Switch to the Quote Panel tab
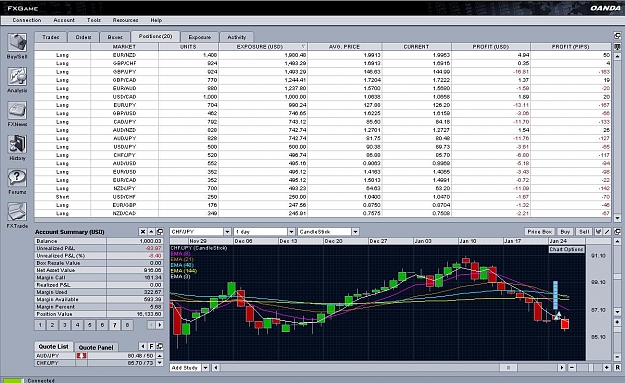Viewport: 625px width, 383px height. [96, 347]
